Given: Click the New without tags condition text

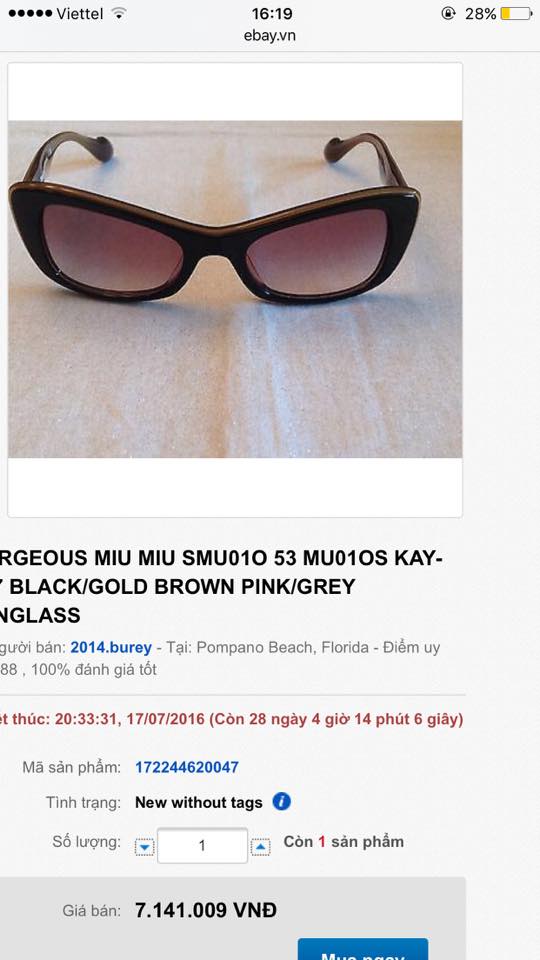Looking at the screenshot, I should 199,803.
